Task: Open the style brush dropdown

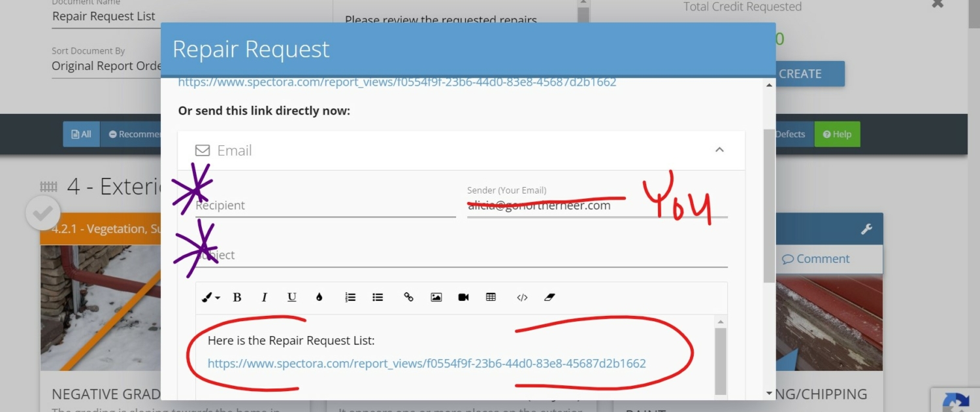Action: [x=210, y=298]
